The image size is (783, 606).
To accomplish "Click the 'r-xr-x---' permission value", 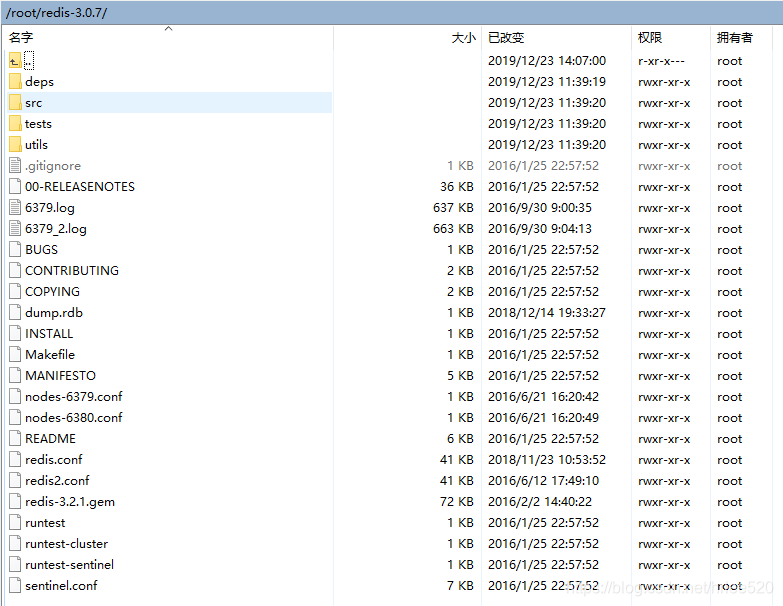I will 661,61.
